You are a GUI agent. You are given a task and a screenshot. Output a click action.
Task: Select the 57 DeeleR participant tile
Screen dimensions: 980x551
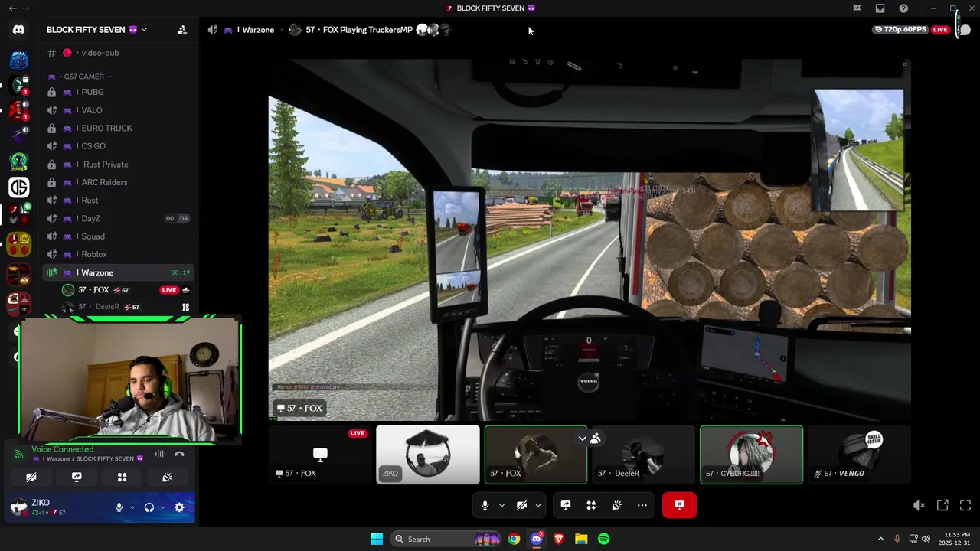[x=643, y=455]
